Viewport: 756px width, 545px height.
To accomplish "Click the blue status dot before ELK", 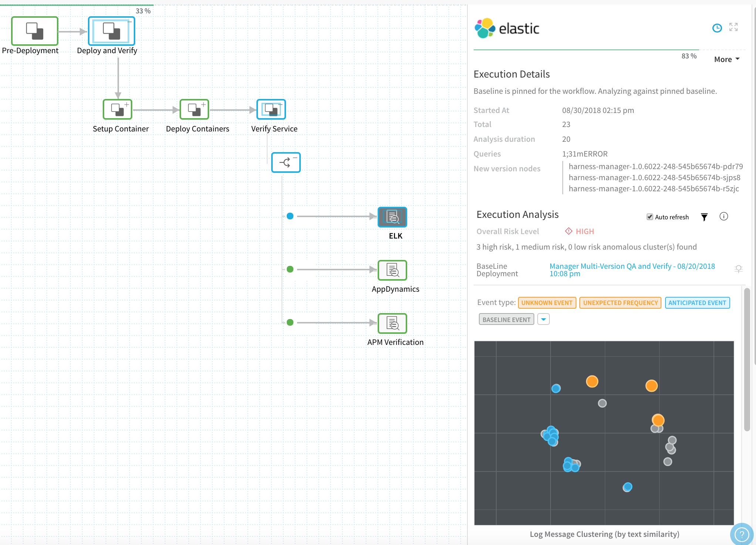I will [x=290, y=216].
